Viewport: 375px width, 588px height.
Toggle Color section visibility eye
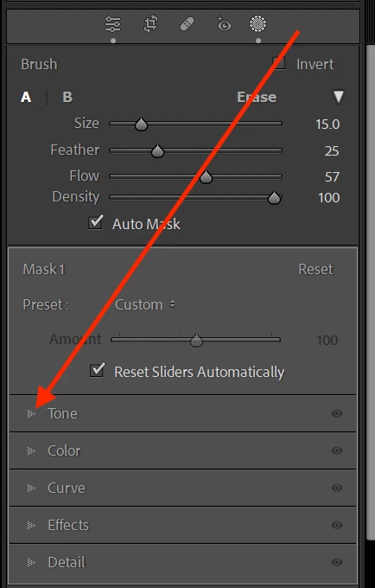[337, 451]
